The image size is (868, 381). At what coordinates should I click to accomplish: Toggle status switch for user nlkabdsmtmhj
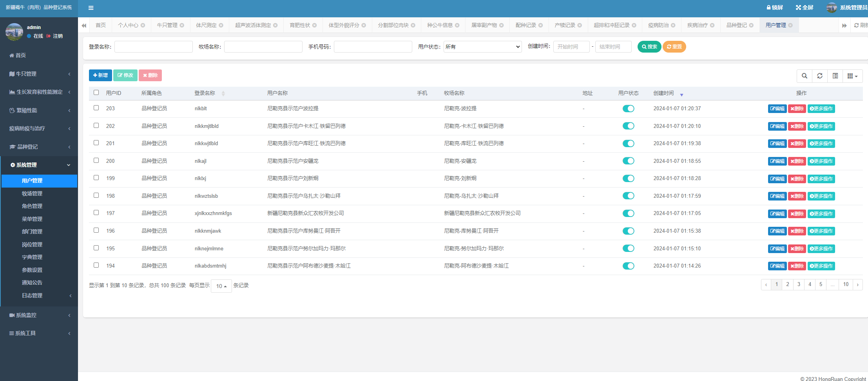(x=628, y=266)
